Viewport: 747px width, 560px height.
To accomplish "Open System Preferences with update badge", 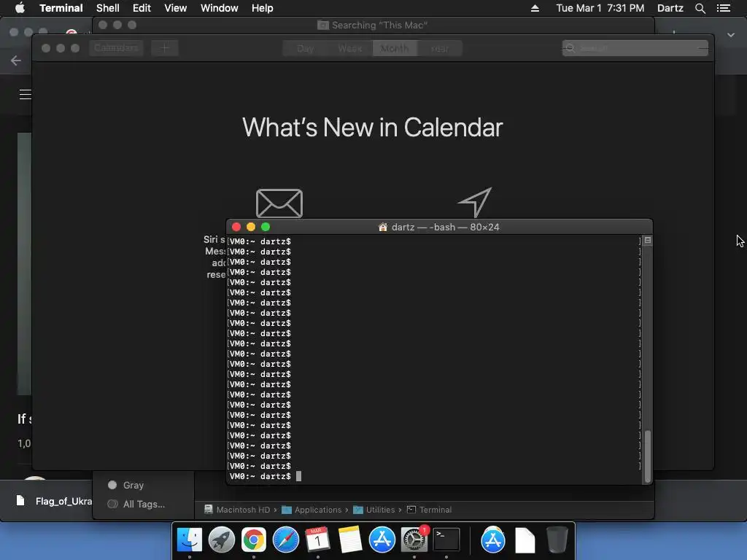I will tap(414, 540).
